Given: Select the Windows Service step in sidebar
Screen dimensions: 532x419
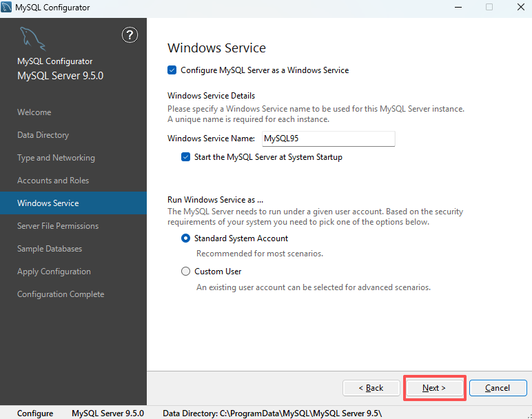Looking at the screenshot, I should point(73,203).
